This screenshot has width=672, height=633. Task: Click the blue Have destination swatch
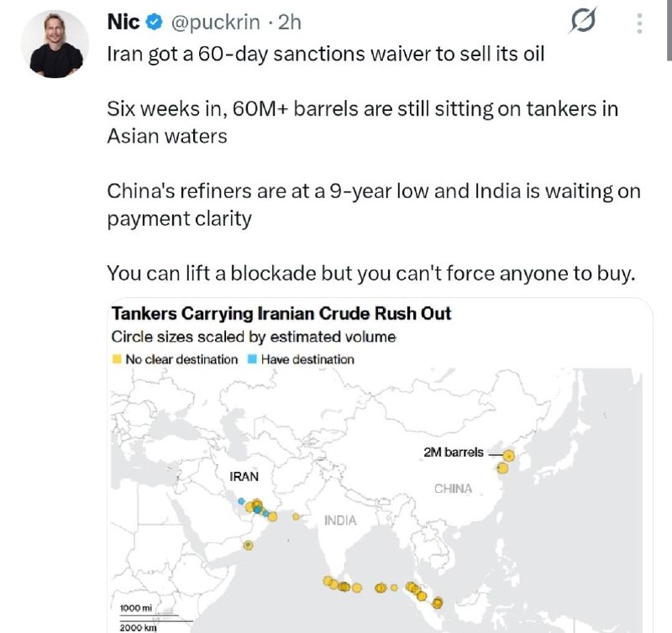click(253, 359)
